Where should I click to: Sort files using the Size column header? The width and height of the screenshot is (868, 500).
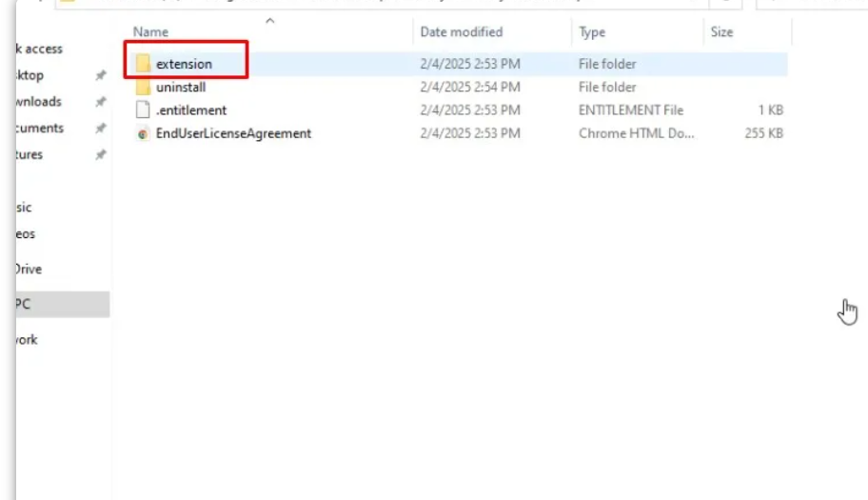tap(721, 32)
